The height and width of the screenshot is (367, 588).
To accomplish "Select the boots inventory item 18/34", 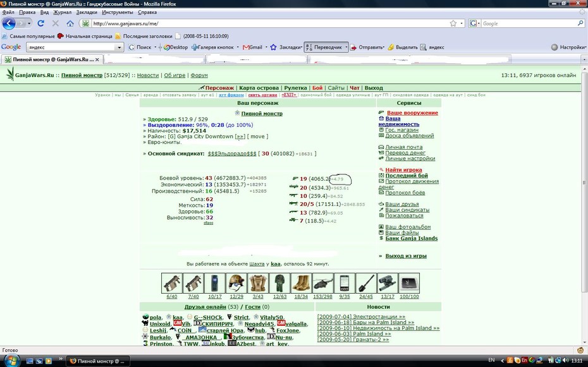I will (301, 283).
